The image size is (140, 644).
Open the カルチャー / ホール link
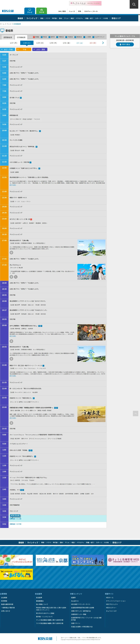point(91,11)
